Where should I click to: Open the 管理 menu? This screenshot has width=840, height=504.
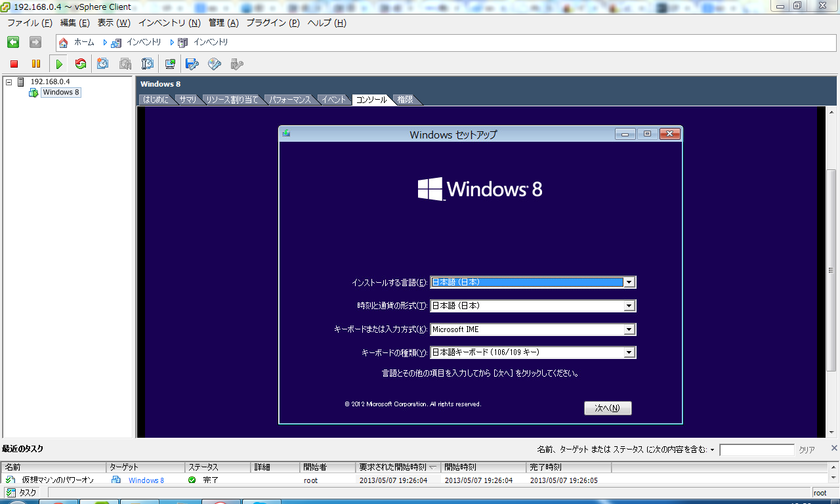(224, 23)
